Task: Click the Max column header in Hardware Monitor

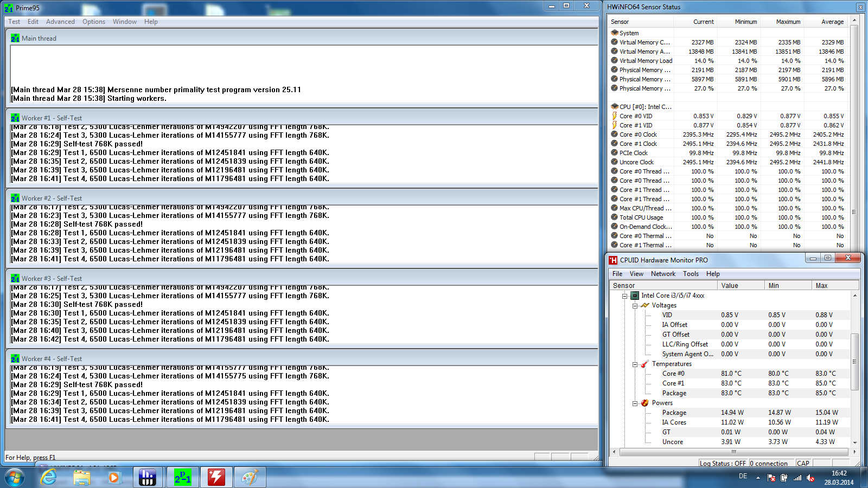Action: (x=835, y=286)
